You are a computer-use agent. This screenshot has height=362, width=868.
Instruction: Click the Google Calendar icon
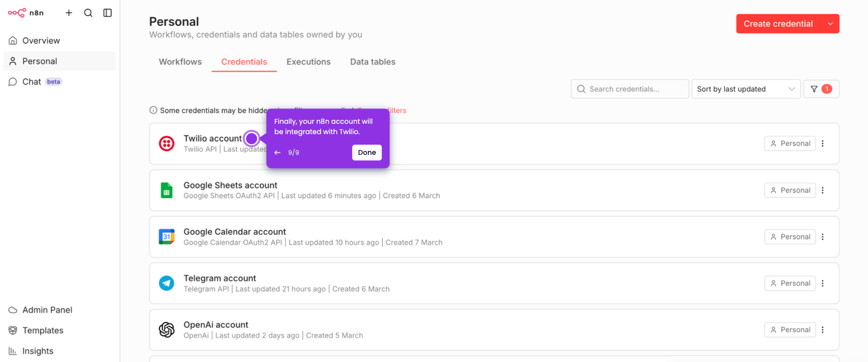(x=167, y=237)
